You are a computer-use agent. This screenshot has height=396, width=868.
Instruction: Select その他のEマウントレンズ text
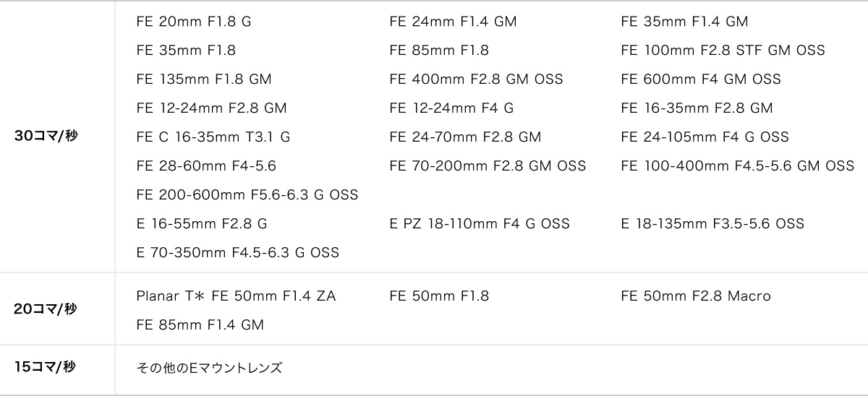pos(209,369)
